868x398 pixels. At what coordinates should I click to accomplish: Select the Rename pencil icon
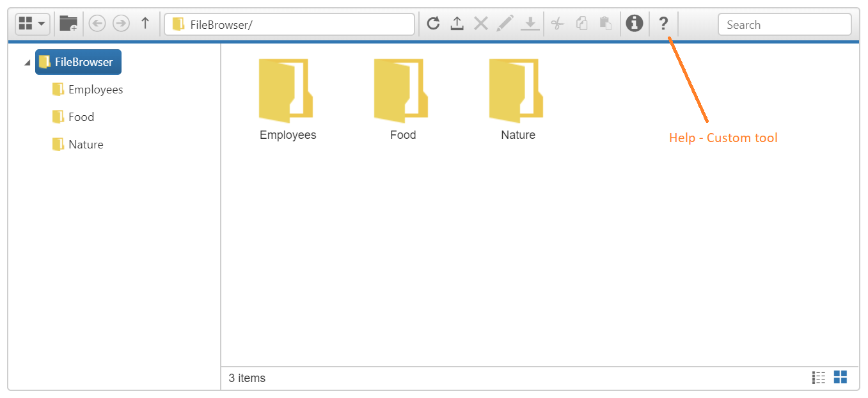(505, 23)
